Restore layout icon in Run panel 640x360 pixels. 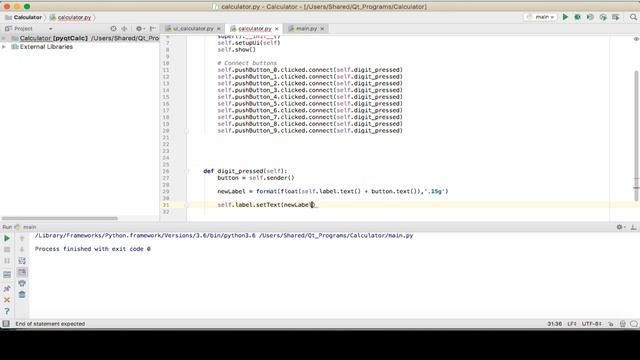pos(7,275)
